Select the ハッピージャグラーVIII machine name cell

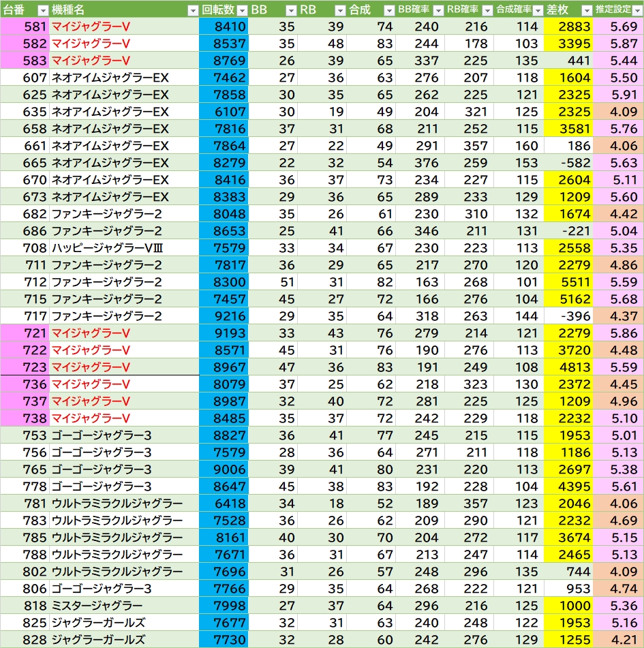tap(124, 248)
